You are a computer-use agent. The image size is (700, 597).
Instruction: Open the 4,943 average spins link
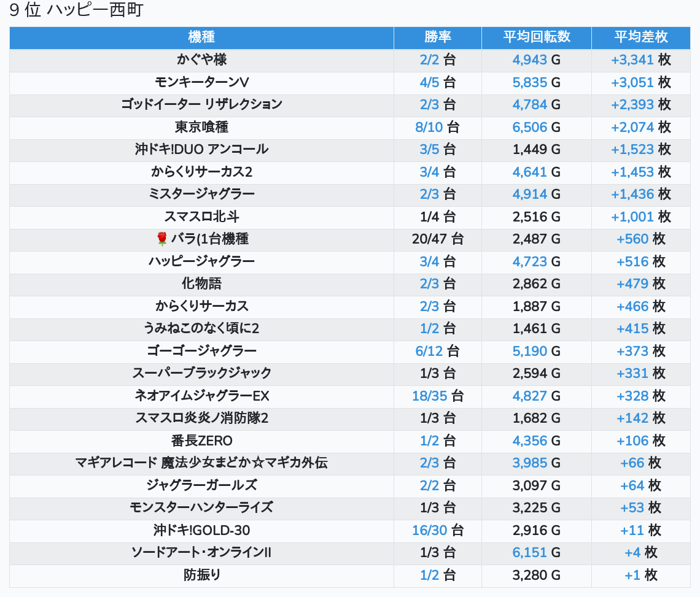tap(529, 60)
